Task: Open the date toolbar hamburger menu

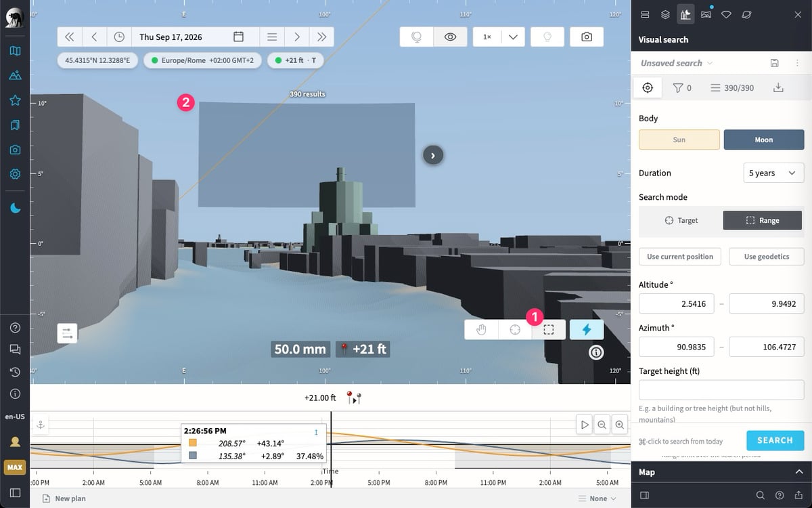Action: (x=272, y=37)
